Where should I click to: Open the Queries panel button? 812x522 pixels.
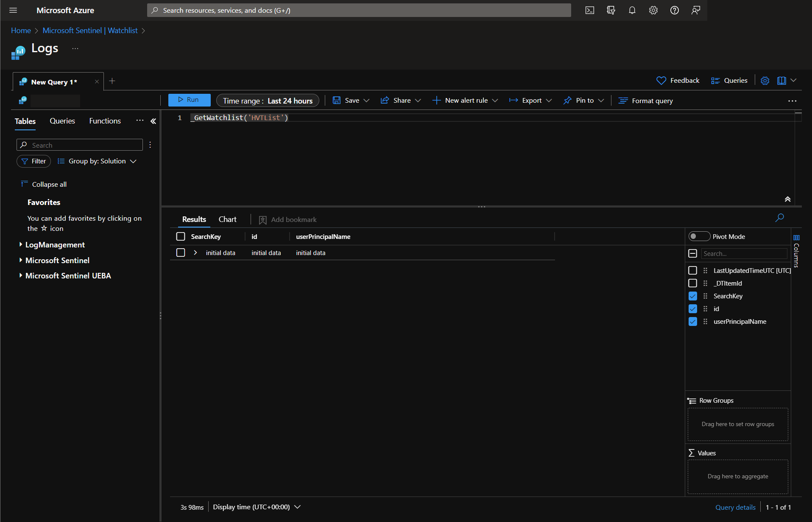(729, 81)
